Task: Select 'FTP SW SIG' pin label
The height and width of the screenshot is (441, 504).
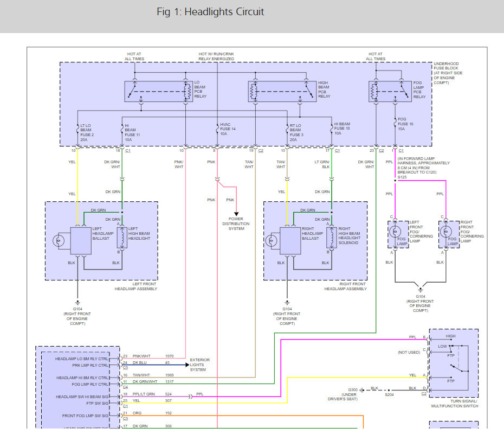Action: pyautogui.click(x=98, y=403)
